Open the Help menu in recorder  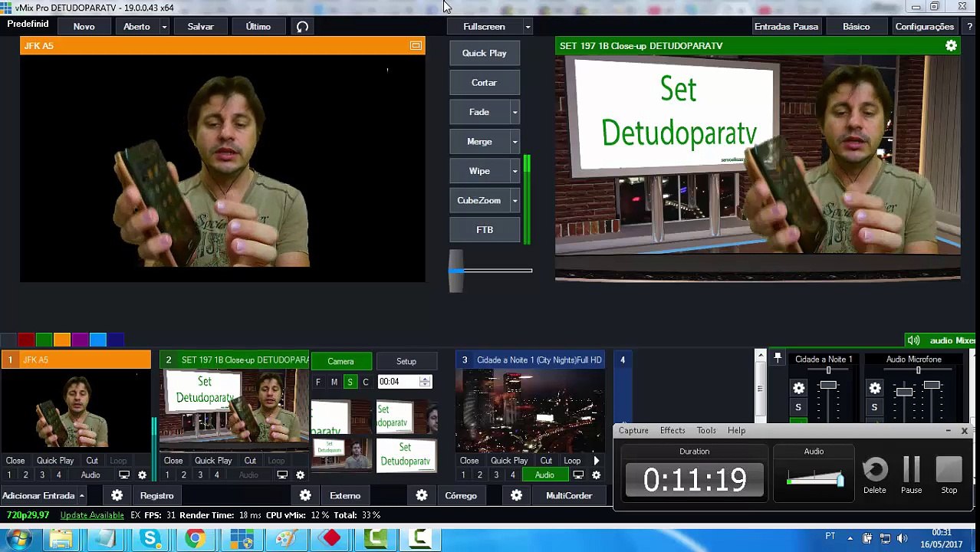click(736, 431)
